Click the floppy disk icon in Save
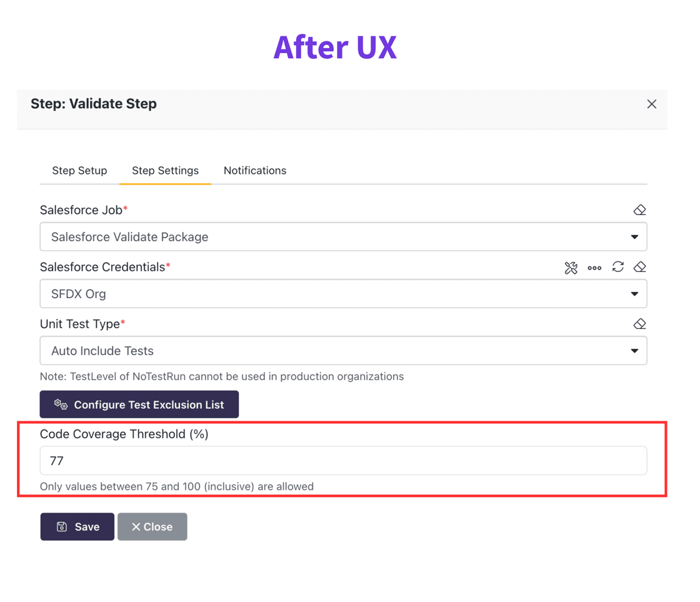700x602 pixels. pos(62,527)
